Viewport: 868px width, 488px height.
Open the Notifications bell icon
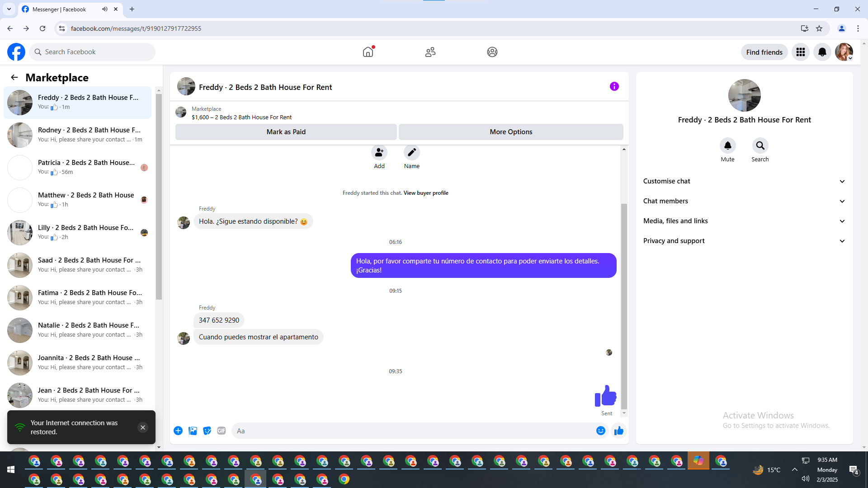pyautogui.click(x=822, y=52)
